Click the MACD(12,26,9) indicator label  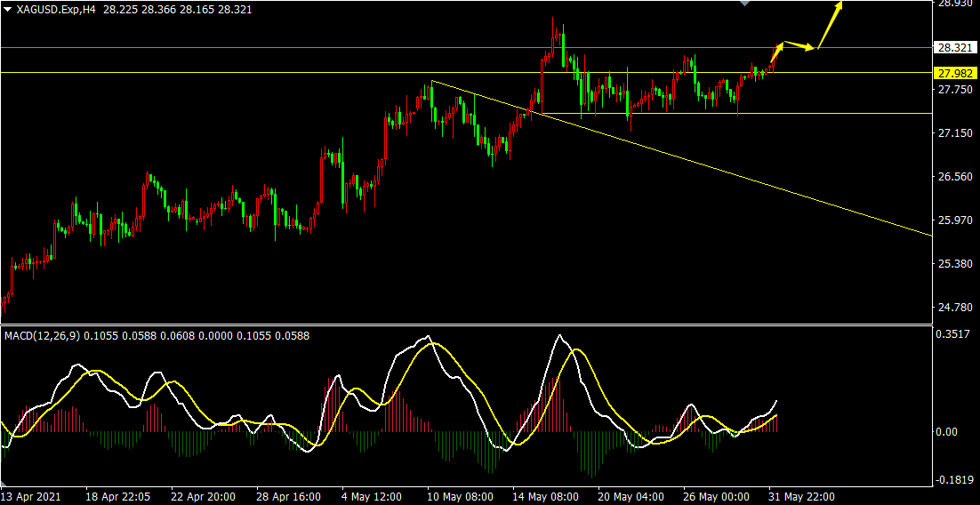coord(42,335)
